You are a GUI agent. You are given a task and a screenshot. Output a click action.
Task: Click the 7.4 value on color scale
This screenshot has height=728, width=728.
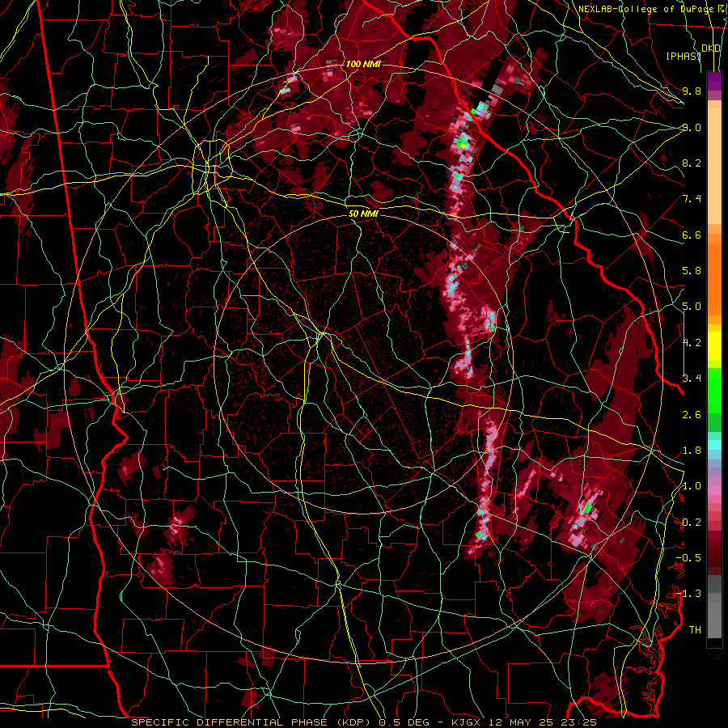point(692,199)
